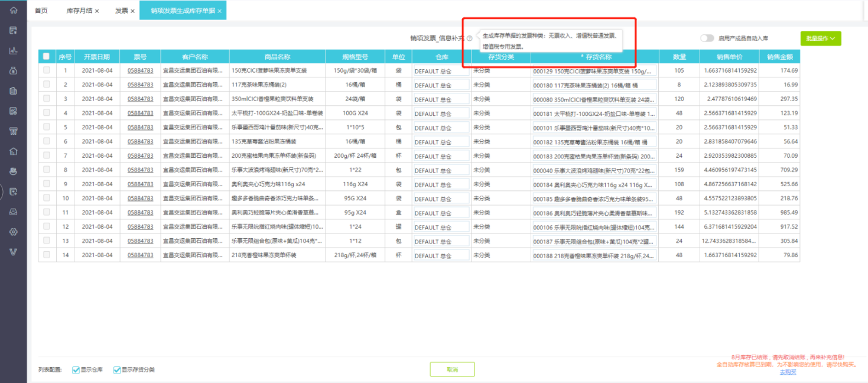The width and height of the screenshot is (868, 383).
Task: Close the 库存月结 tab
Action: pos(97,11)
